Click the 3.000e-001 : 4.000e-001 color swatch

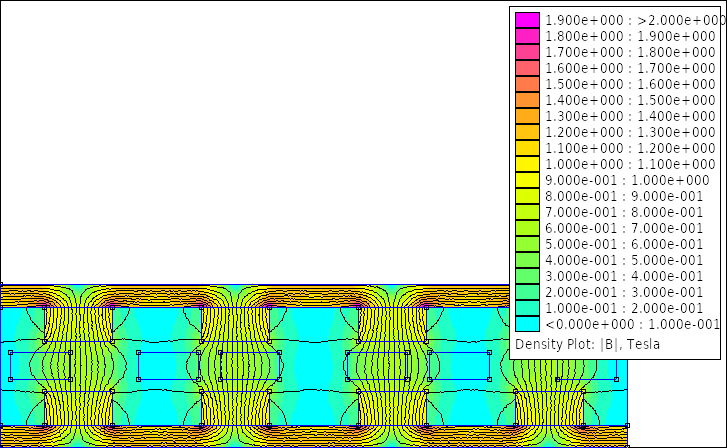(527, 276)
